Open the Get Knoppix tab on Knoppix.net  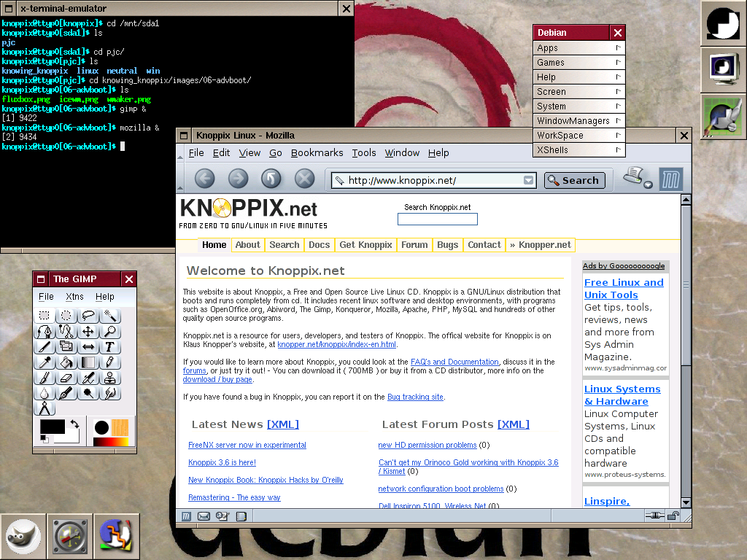pyautogui.click(x=365, y=245)
